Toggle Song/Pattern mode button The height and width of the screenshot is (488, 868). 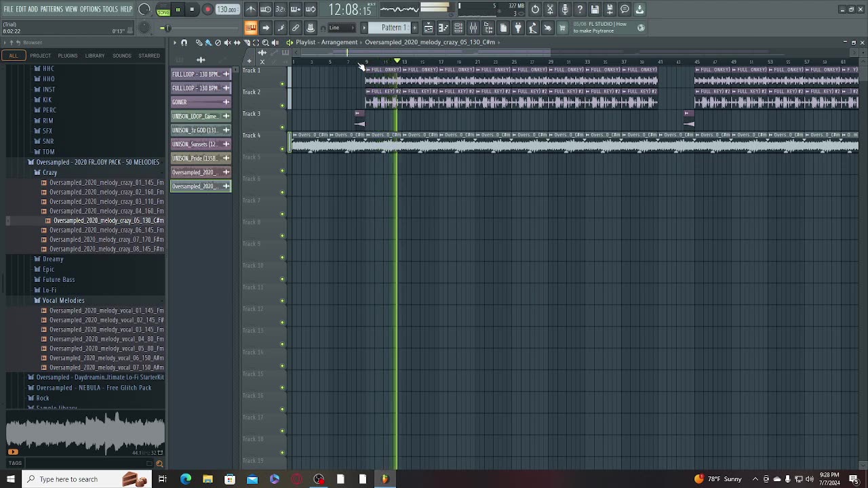163,9
